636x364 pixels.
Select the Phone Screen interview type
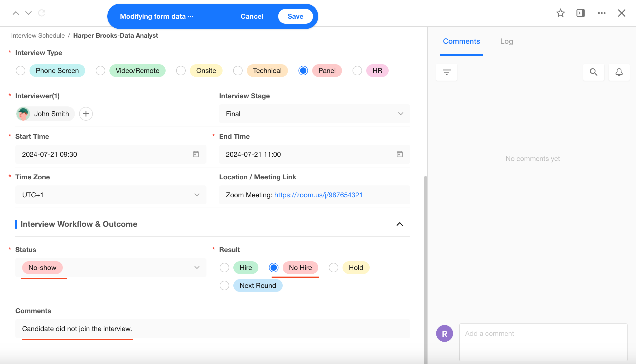pyautogui.click(x=21, y=71)
